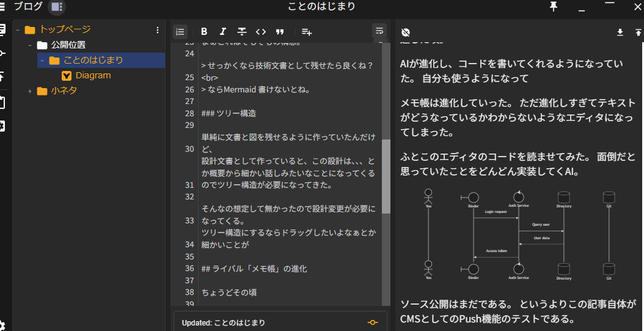Collapse the 公開位置 folder
This screenshot has width=644, height=331.
29,45
